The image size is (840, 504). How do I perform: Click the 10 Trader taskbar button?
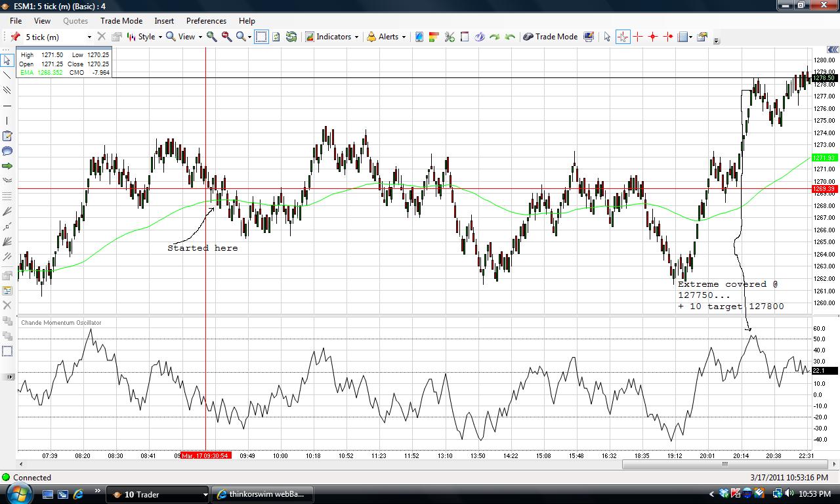[x=157, y=494]
